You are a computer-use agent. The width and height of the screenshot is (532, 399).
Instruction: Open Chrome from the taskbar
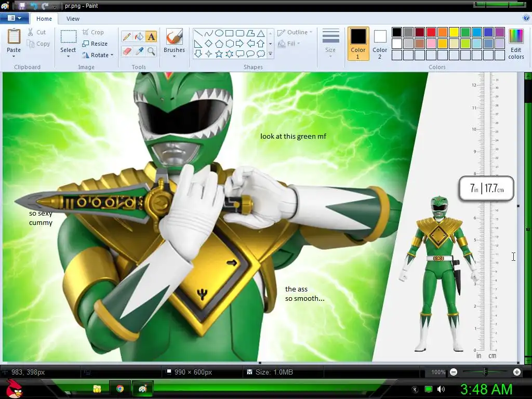tap(120, 389)
